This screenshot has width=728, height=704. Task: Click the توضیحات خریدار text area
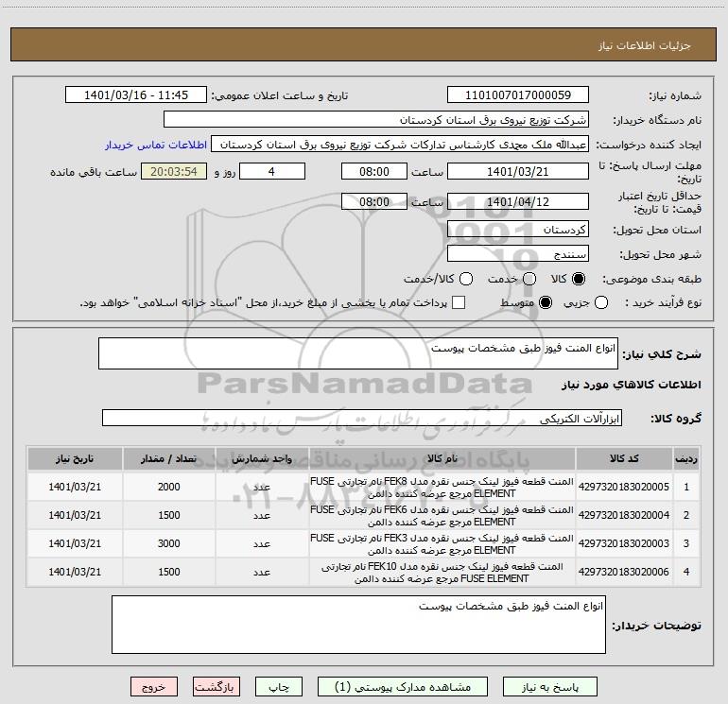358,625
